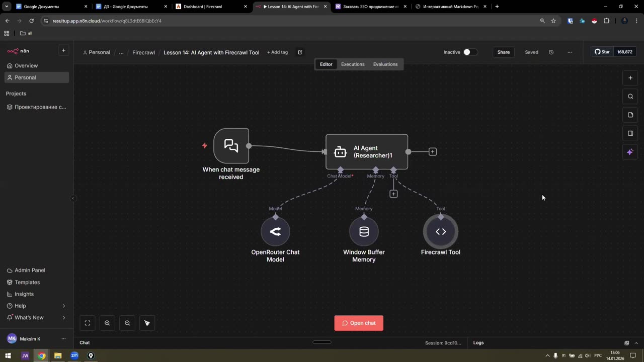Click the Share button

coord(504,52)
